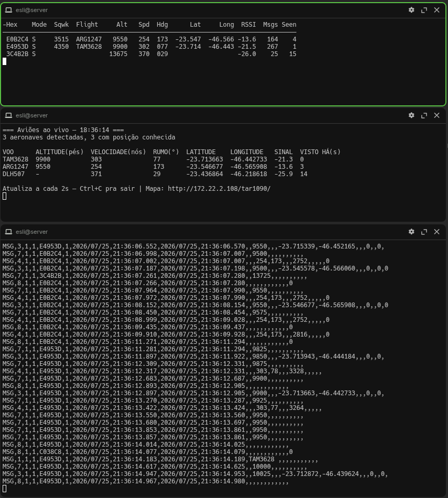Viewport: 448px width, 498px height.
Task: Click squawk 4350 in top table
Action: (61, 47)
